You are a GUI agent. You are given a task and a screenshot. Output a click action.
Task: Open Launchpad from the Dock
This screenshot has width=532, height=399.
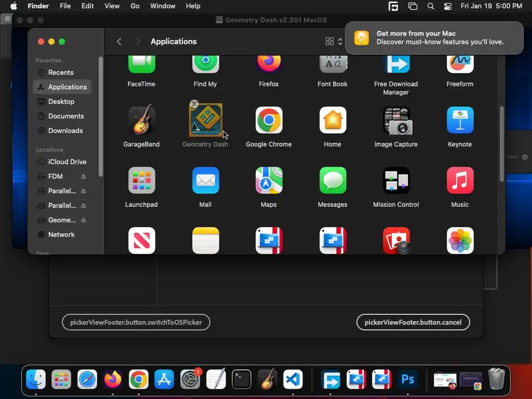pyautogui.click(x=61, y=379)
